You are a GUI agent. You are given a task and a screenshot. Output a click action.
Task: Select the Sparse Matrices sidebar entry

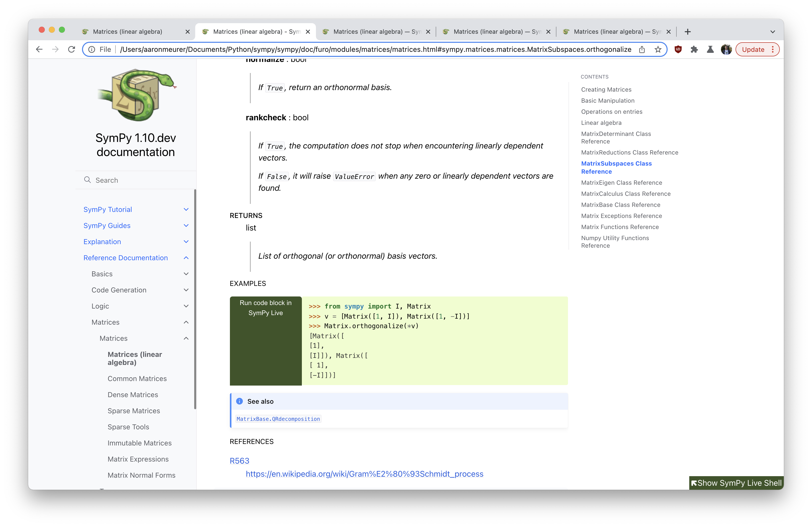(x=134, y=411)
